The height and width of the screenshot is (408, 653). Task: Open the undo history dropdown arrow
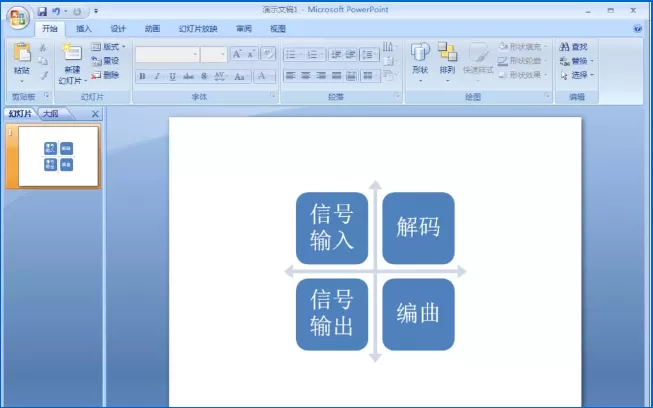[66, 12]
